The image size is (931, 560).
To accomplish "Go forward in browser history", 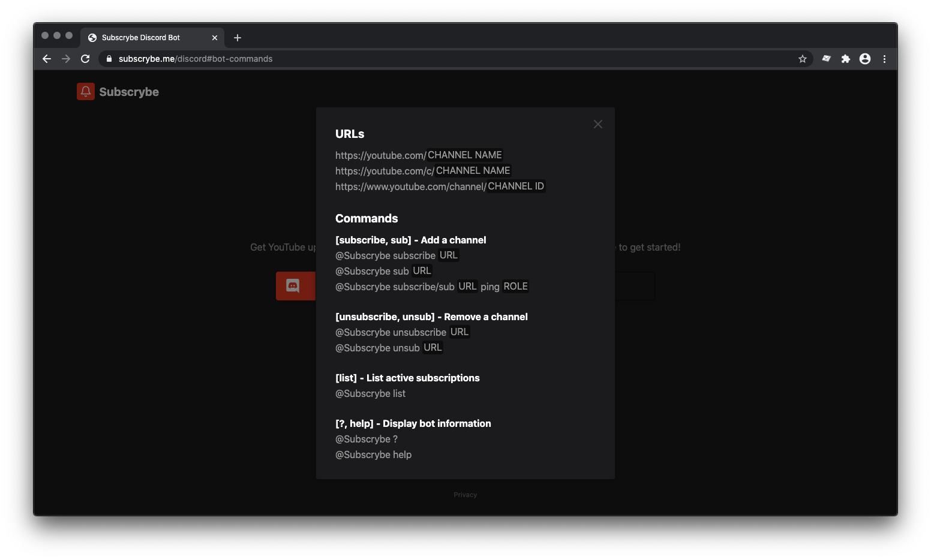I will tap(66, 59).
